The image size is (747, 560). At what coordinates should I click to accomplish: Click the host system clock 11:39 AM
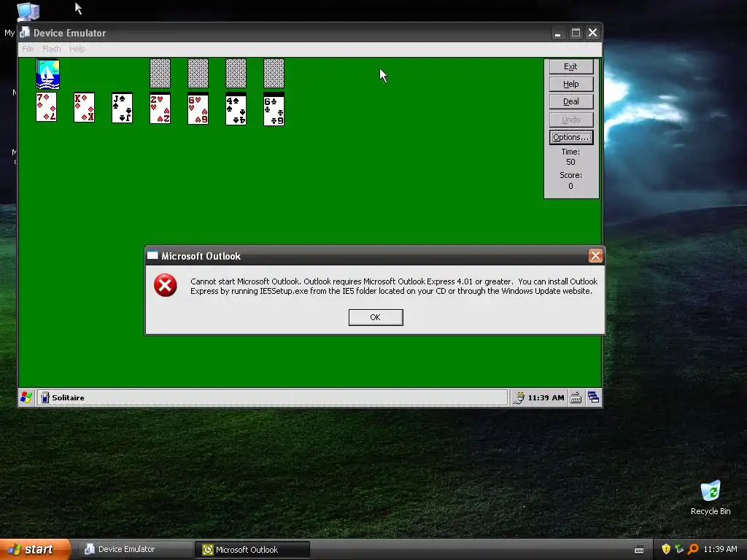(720, 549)
